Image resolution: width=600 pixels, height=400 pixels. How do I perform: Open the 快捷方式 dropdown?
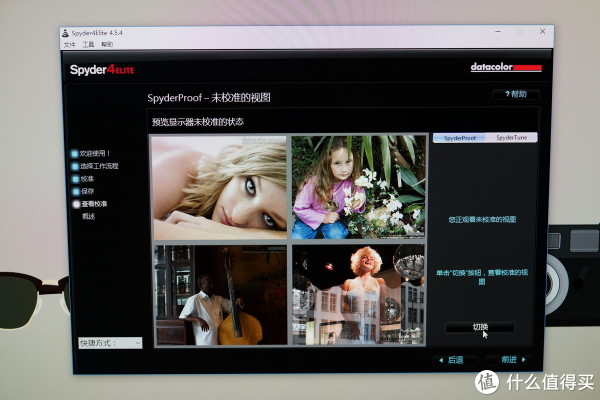(110, 343)
